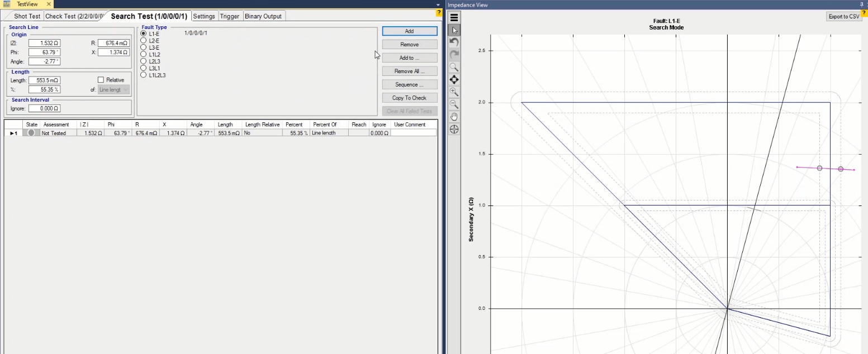Switch to the Shot Test tab

tap(27, 16)
